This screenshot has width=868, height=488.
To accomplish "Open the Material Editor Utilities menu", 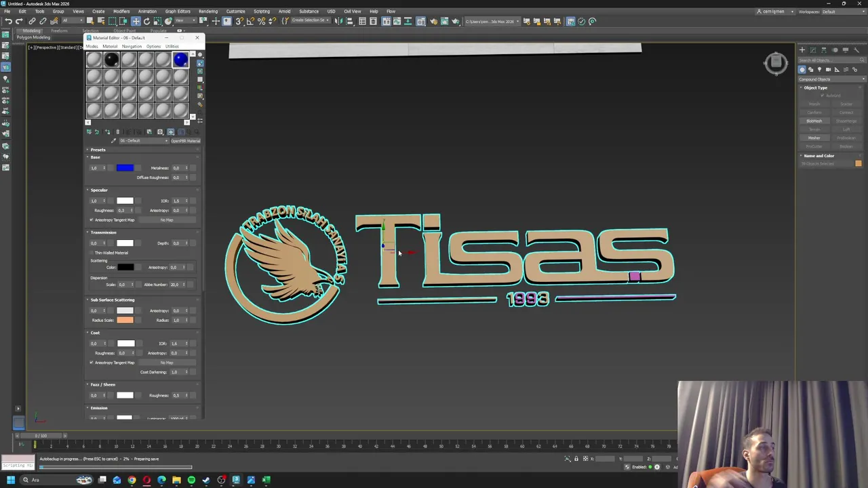I will pos(172,46).
